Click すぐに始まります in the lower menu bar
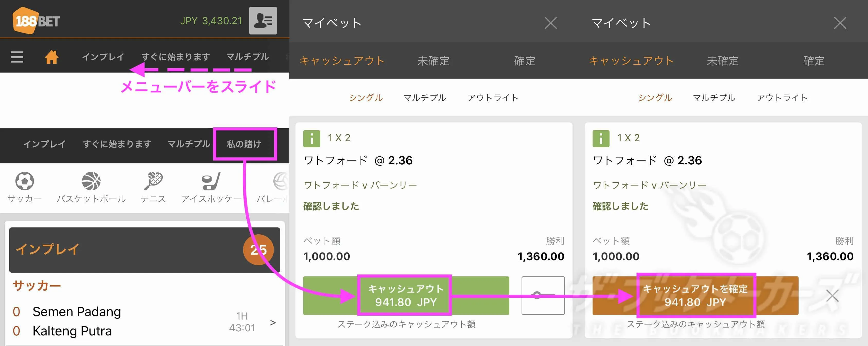Viewport: 868px width, 346px height. tap(117, 144)
